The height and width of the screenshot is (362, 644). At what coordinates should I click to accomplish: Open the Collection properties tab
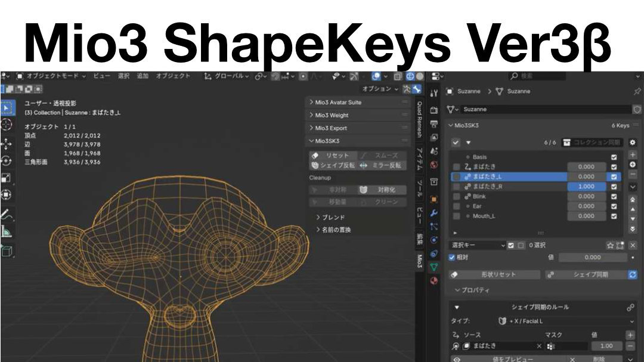coord(434,182)
